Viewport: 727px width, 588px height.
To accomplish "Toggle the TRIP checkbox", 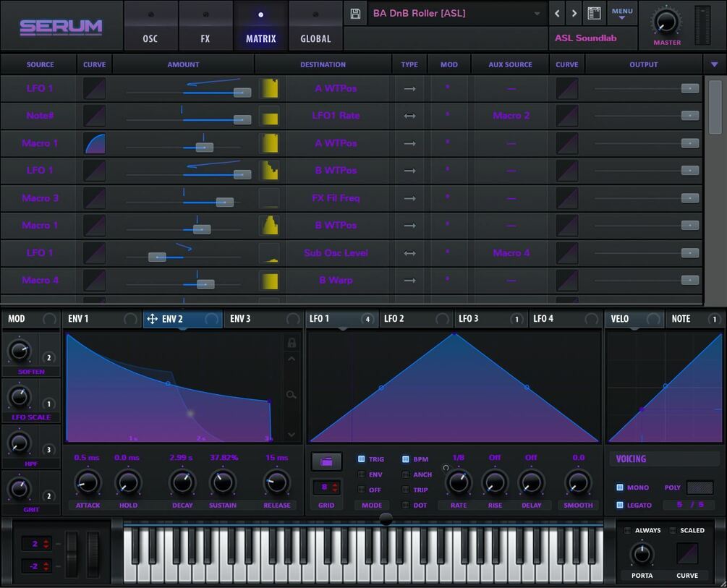I will click(406, 489).
